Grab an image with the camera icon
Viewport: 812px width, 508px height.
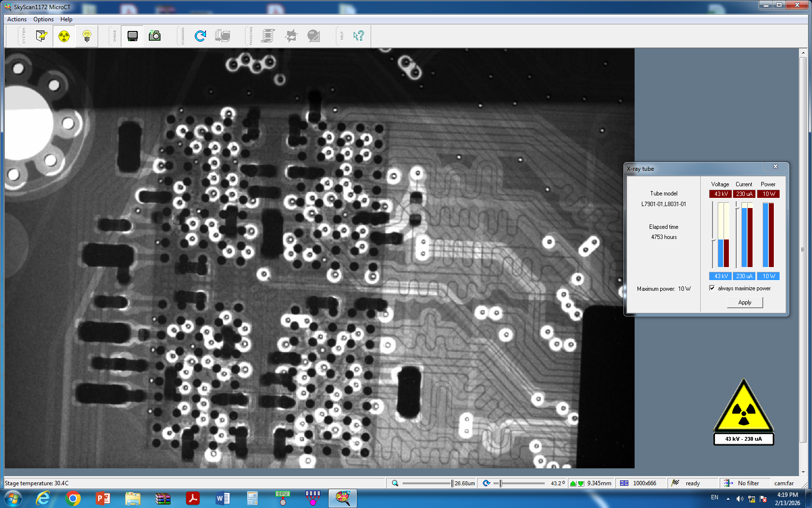155,36
